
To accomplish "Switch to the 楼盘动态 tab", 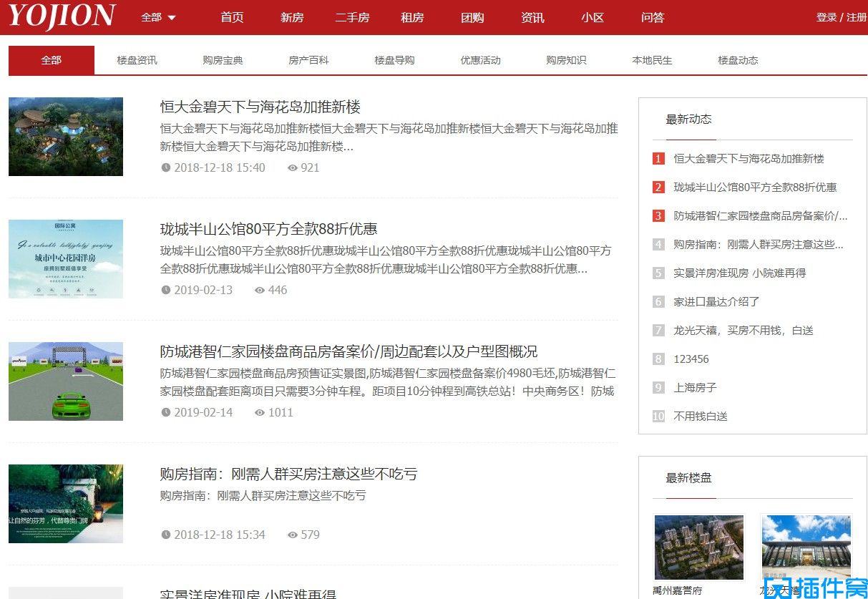I will (x=738, y=60).
